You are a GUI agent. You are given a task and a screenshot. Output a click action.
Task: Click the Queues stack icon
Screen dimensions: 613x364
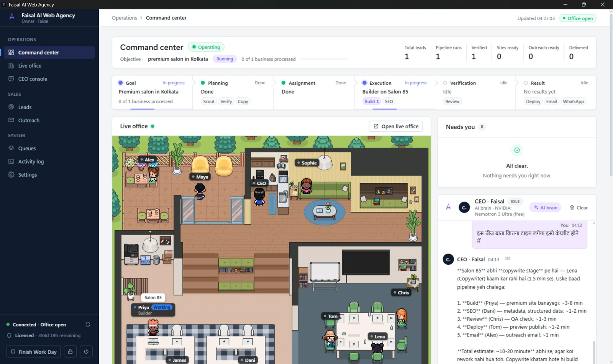11,148
